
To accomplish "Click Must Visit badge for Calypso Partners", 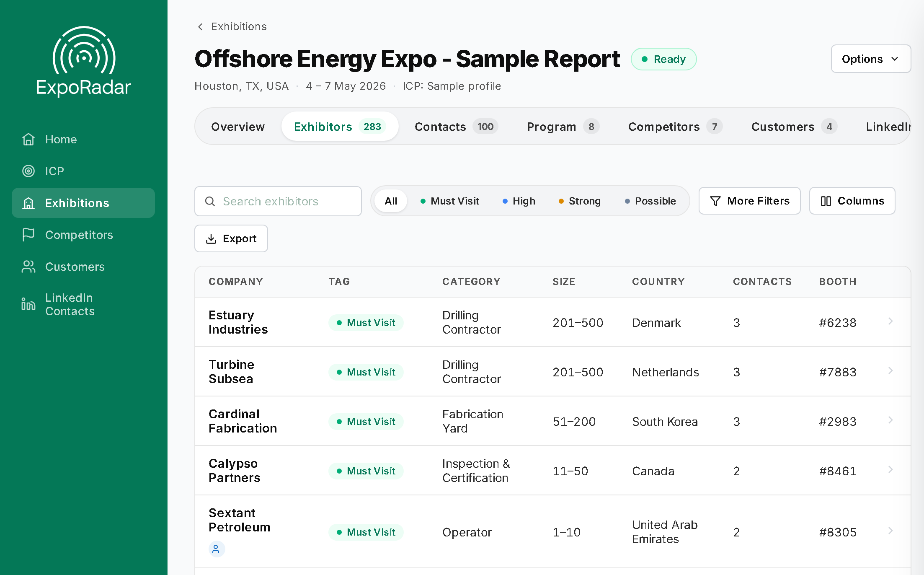I will tap(366, 471).
